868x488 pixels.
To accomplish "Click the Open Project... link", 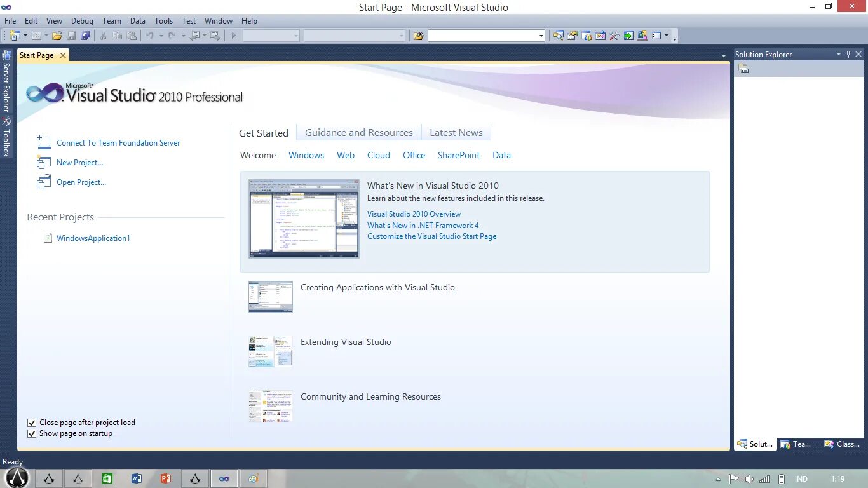I will tap(81, 182).
